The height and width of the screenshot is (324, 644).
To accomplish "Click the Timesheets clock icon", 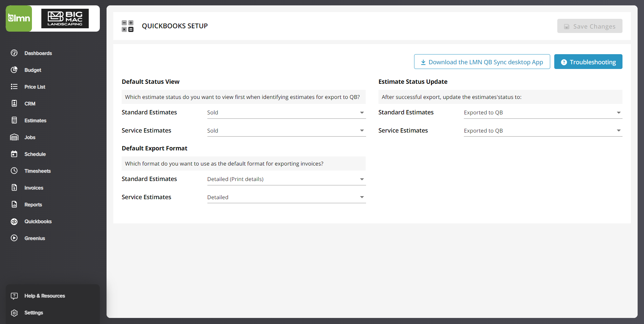I will (x=14, y=171).
